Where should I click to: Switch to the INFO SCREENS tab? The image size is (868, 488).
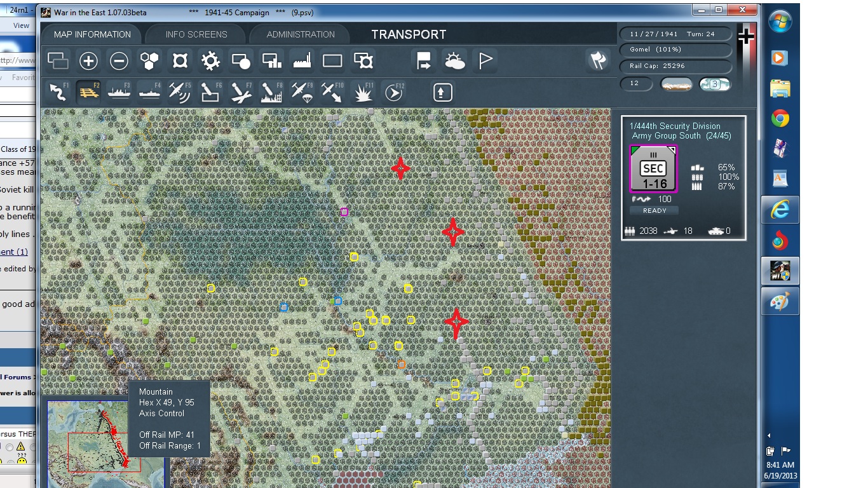pos(196,34)
